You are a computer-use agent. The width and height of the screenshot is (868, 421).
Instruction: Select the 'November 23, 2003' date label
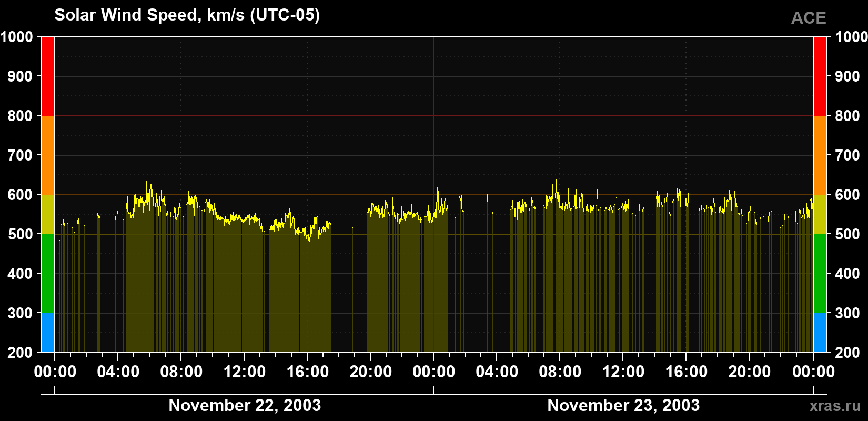click(x=623, y=405)
